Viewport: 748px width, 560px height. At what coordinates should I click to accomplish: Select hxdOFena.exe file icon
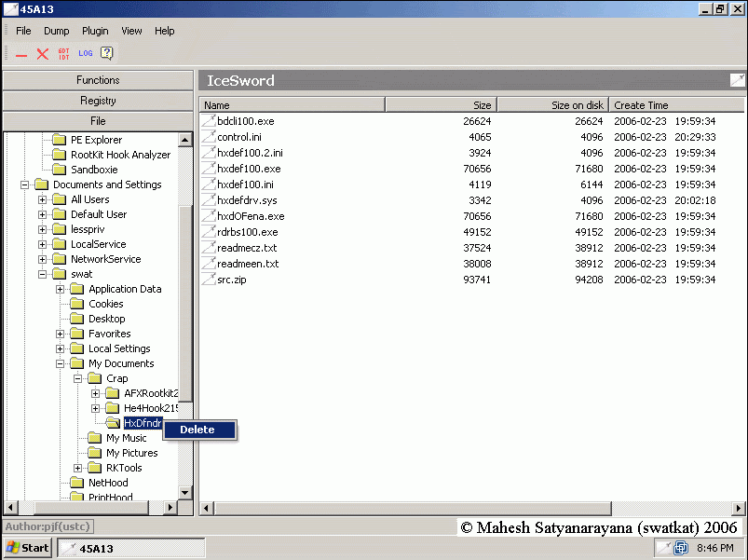coord(209,215)
